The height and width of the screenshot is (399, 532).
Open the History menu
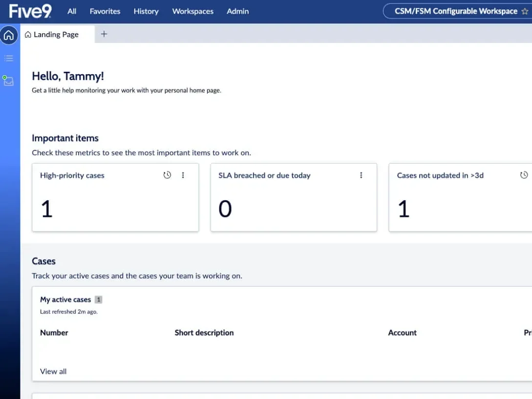tap(146, 11)
